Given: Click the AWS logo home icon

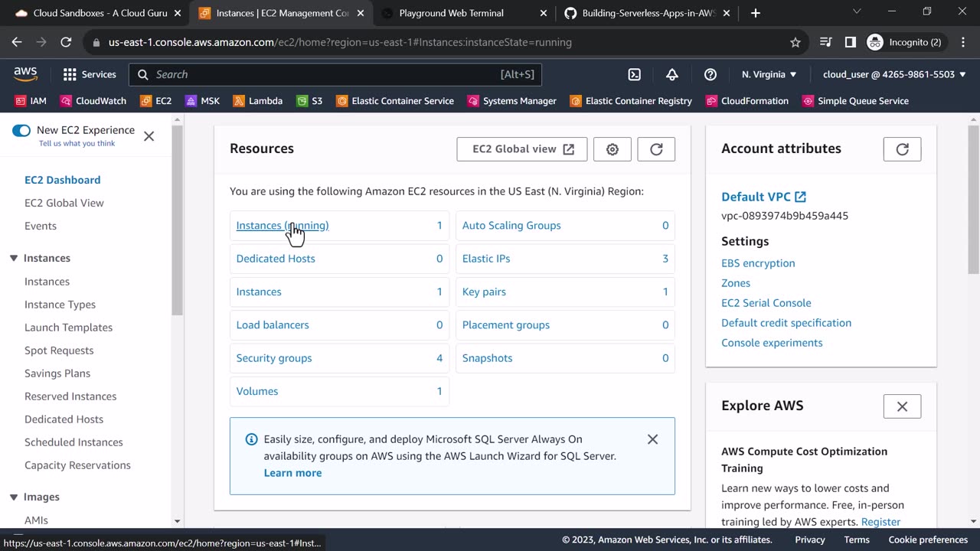Looking at the screenshot, I should tap(25, 74).
